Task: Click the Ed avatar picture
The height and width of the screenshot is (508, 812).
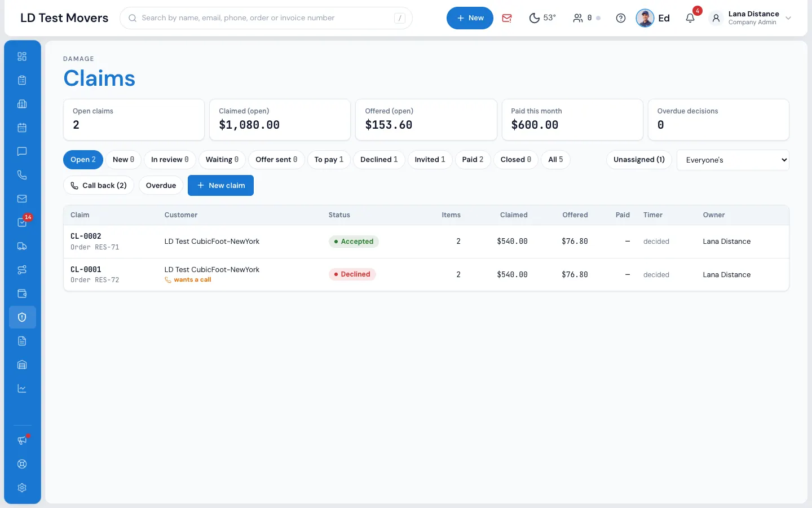Action: pyautogui.click(x=645, y=18)
